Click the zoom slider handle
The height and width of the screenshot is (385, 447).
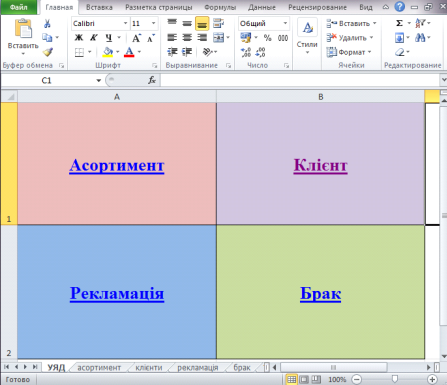tap(395, 379)
